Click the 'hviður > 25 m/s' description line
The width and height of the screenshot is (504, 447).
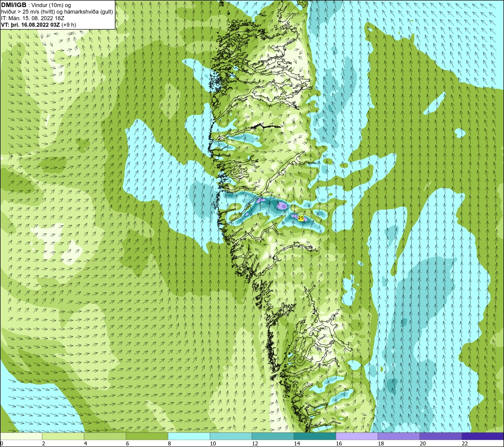point(57,12)
